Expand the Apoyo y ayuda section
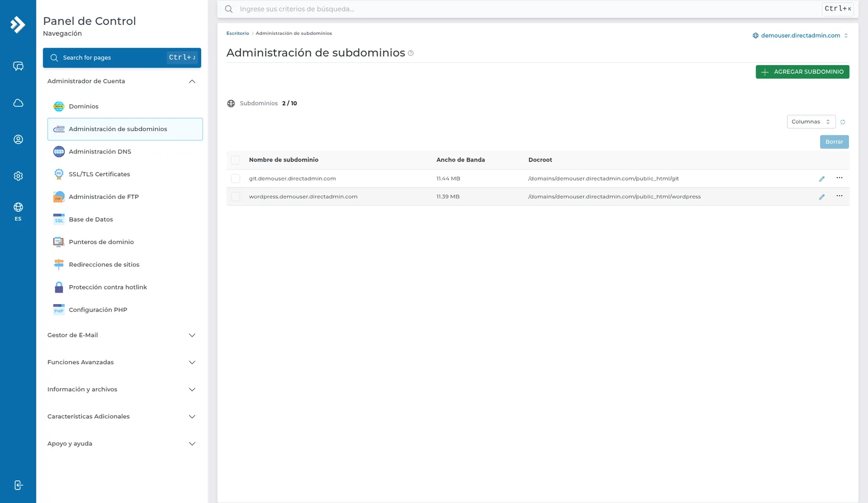The image size is (868, 503). [x=122, y=443]
